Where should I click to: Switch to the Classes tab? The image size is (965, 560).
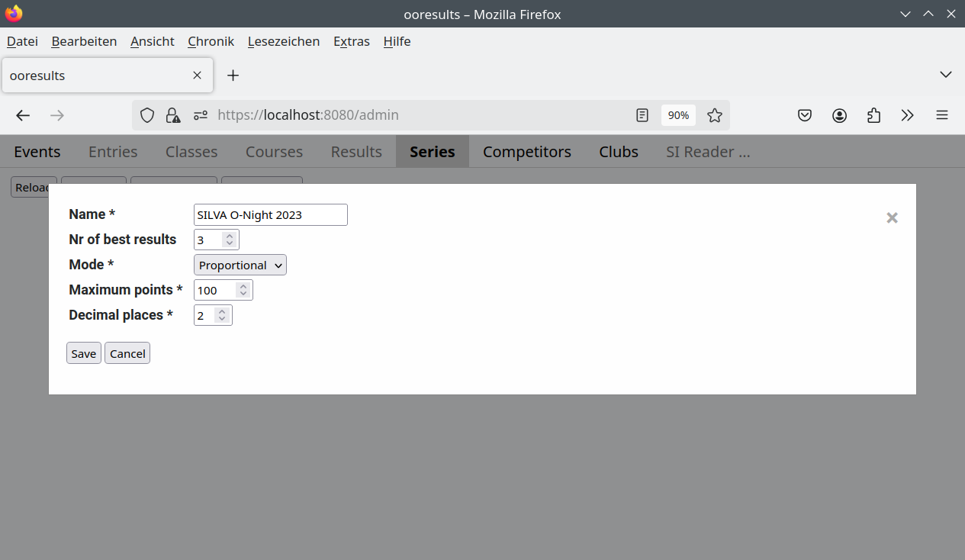pyautogui.click(x=191, y=151)
